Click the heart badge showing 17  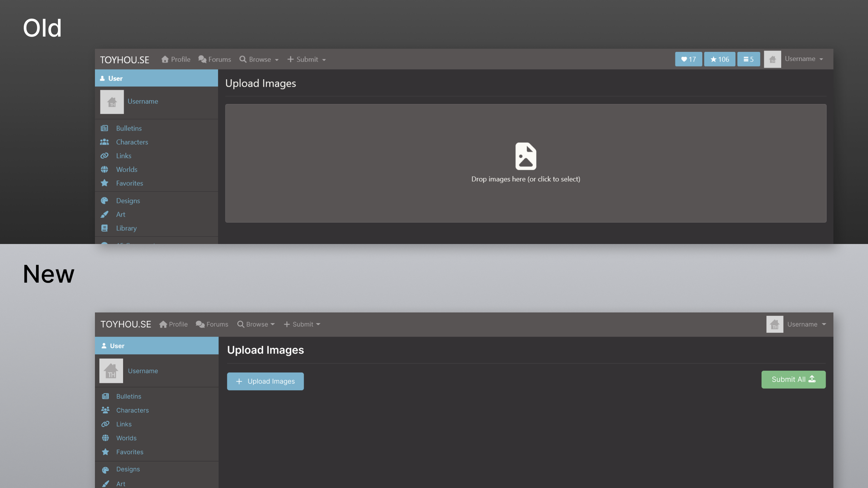688,59
